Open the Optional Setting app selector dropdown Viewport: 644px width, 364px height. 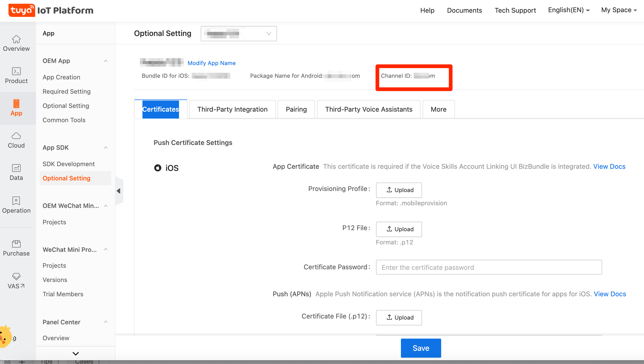238,33
